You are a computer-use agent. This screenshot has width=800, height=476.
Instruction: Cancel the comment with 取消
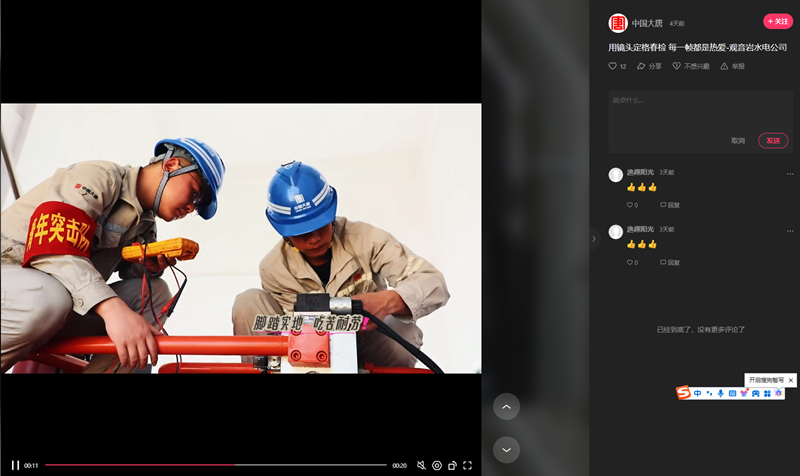point(738,141)
